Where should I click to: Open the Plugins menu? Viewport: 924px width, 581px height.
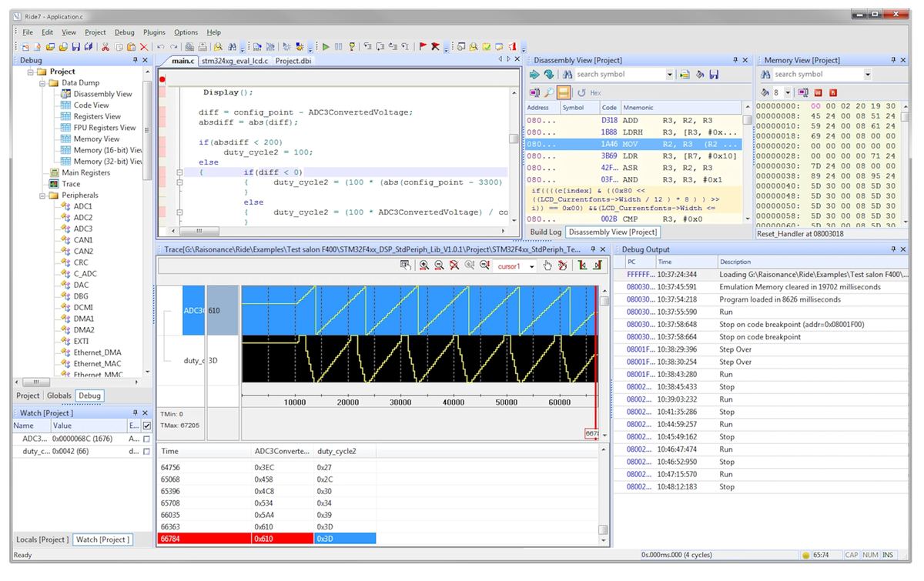154,32
